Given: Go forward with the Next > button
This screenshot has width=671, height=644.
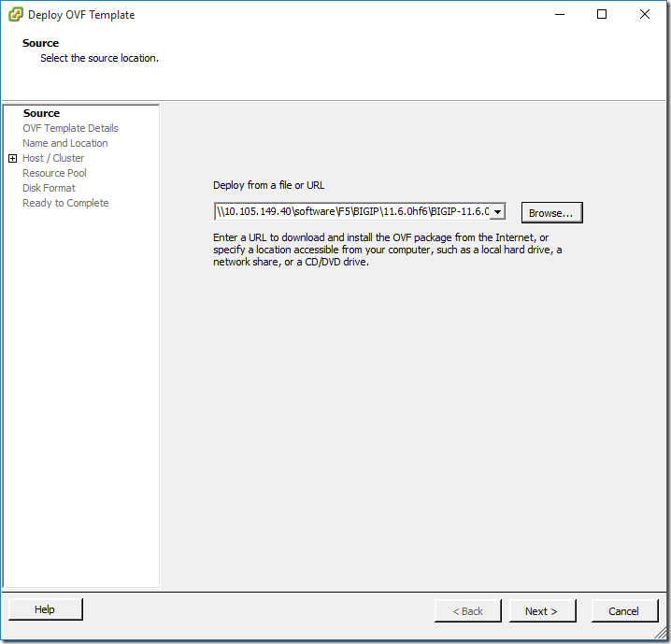Looking at the screenshot, I should (x=542, y=611).
